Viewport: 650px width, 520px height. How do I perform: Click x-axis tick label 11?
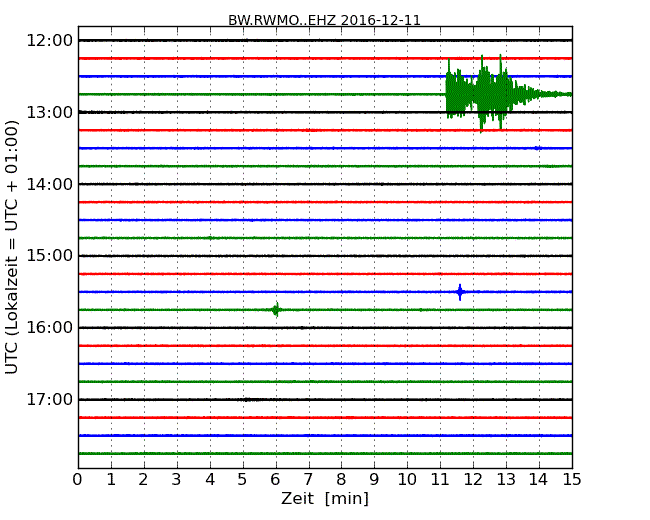[440, 480]
